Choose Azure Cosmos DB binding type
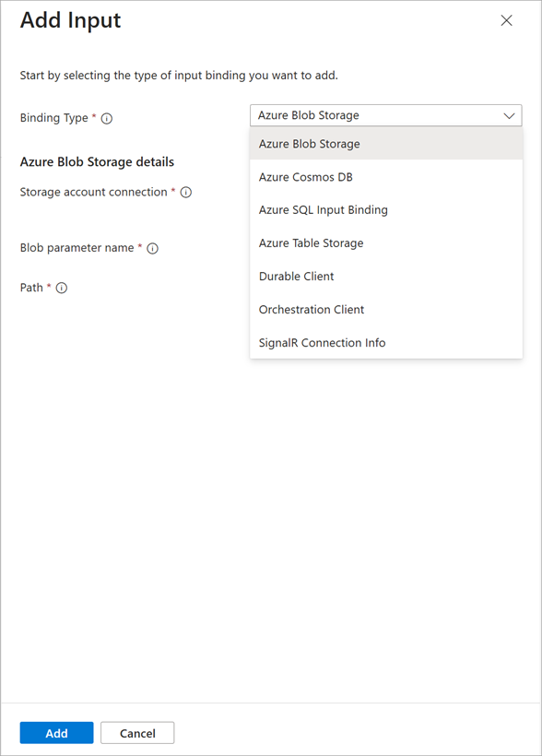Image resolution: width=542 pixels, height=756 pixels. 386,177
